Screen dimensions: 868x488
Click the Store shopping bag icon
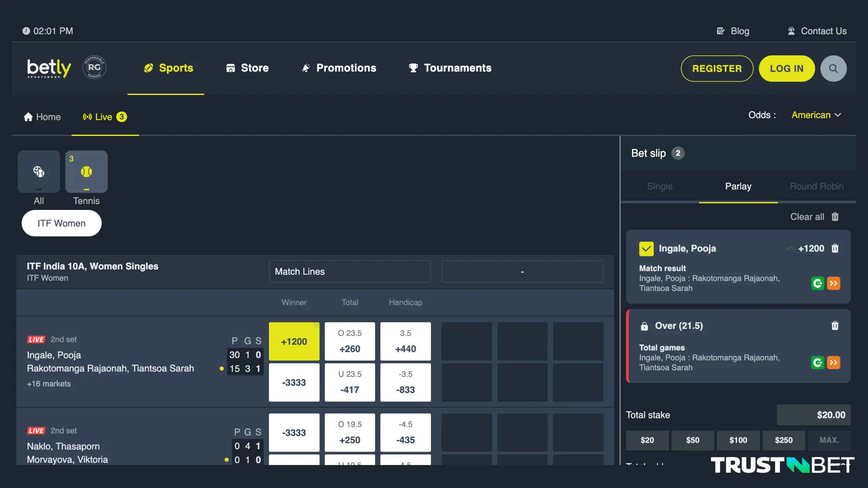pyautogui.click(x=230, y=68)
